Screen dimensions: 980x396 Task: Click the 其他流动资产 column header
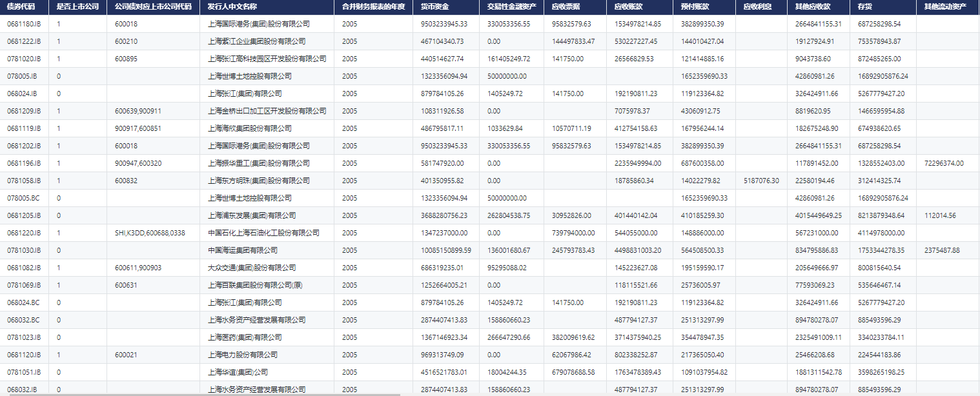click(x=945, y=6)
